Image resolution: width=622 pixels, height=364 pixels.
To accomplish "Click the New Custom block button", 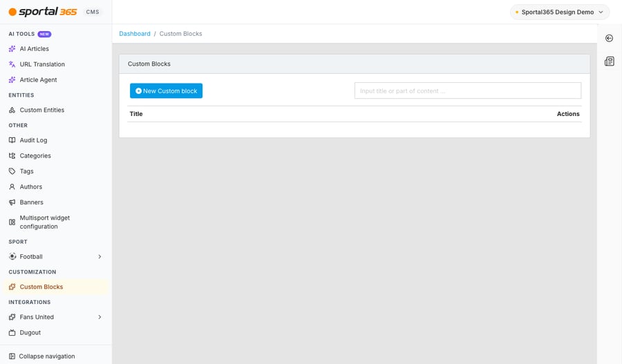I will (166, 90).
